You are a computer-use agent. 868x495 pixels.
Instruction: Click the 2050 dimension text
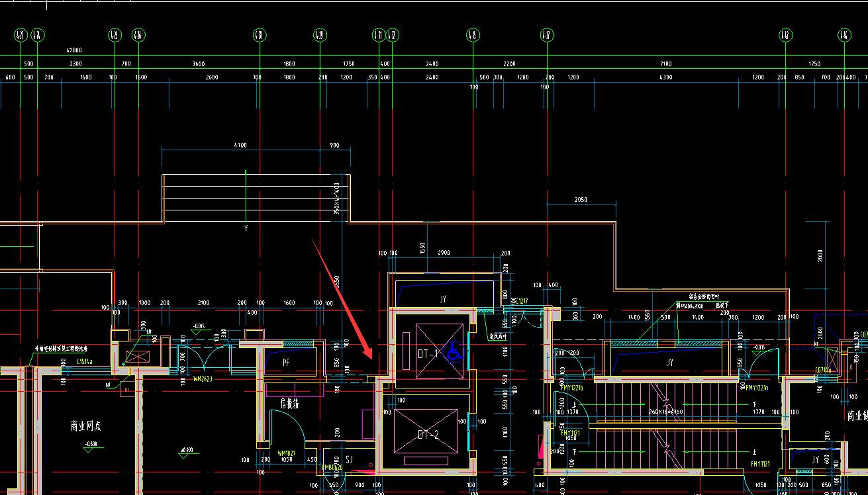point(581,199)
